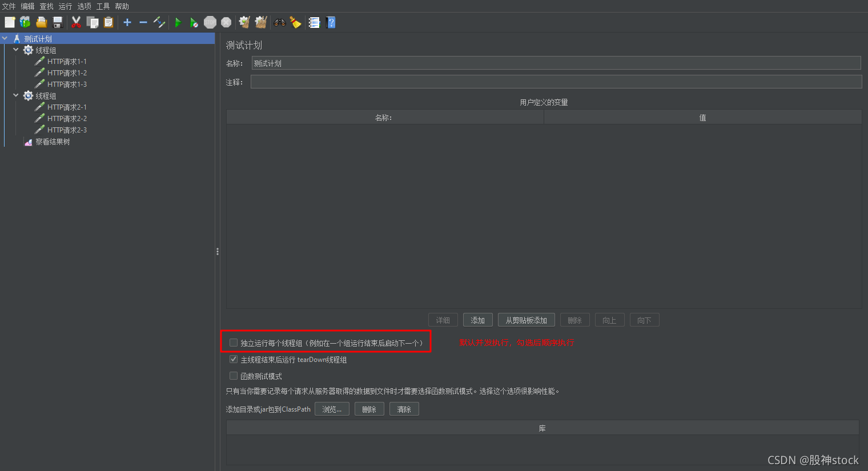Reset search with the yellow broom icon
The height and width of the screenshot is (471, 868).
(295, 22)
